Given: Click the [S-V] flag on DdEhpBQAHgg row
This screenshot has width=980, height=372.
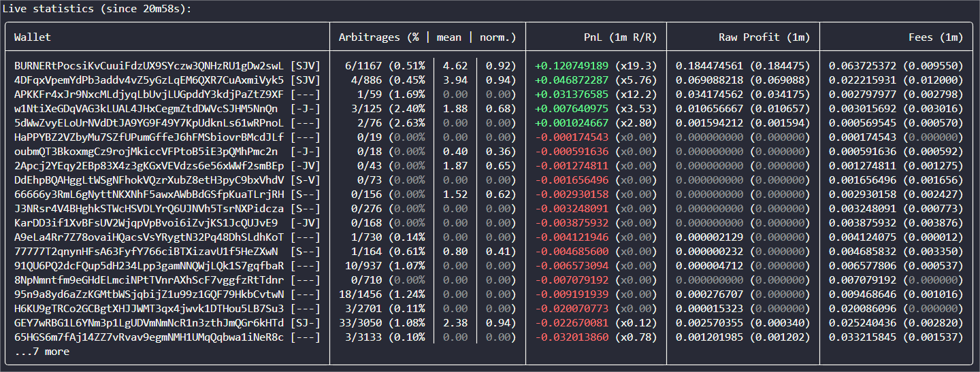Looking at the screenshot, I should (304, 180).
